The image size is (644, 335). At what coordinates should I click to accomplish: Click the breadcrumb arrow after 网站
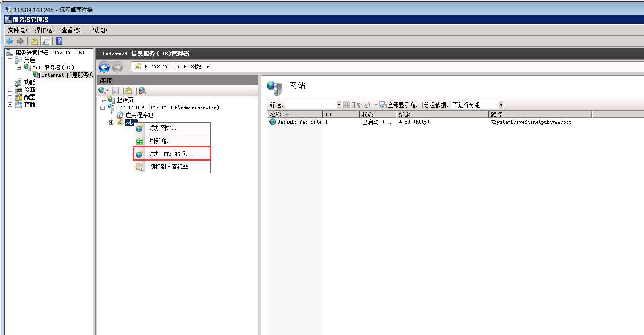coord(208,66)
